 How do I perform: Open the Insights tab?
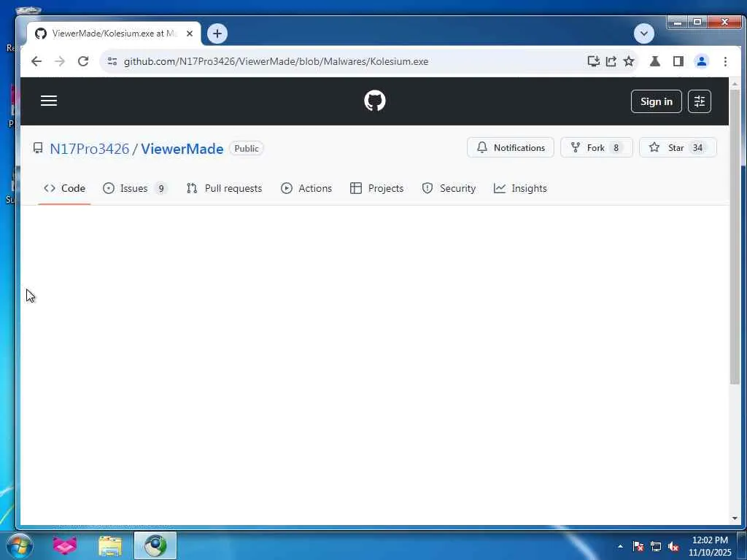coord(520,189)
